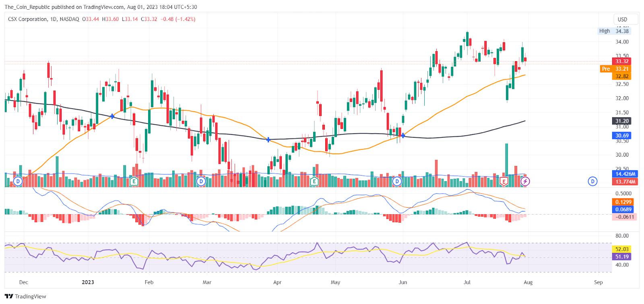Click the change value -0.48 (-1.42%)
644x304 pixels.
[178, 19]
